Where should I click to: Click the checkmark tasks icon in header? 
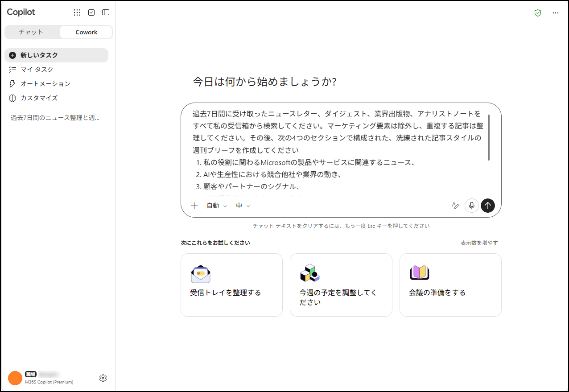(91, 12)
